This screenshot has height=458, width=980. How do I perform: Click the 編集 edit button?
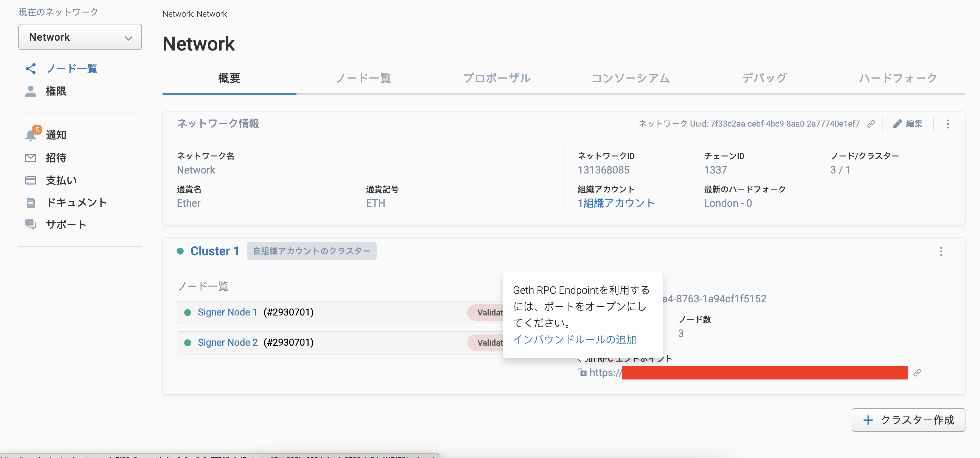[x=908, y=124]
